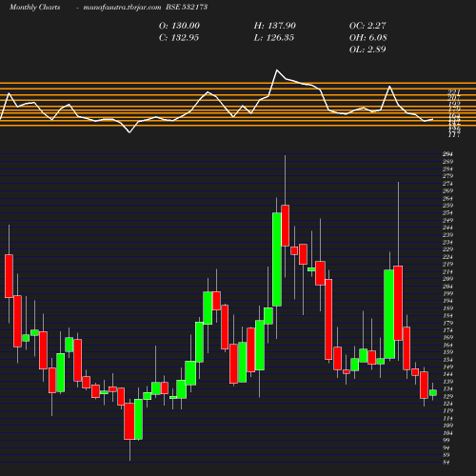Click the 84 price axis label
This screenshot has width=476, height=476.
[x=446, y=463]
